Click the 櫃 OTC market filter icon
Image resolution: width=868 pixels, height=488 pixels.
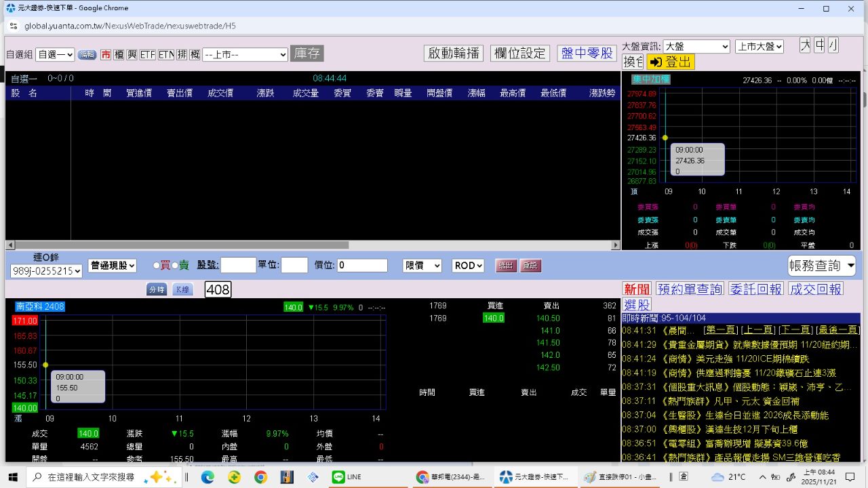pos(119,55)
